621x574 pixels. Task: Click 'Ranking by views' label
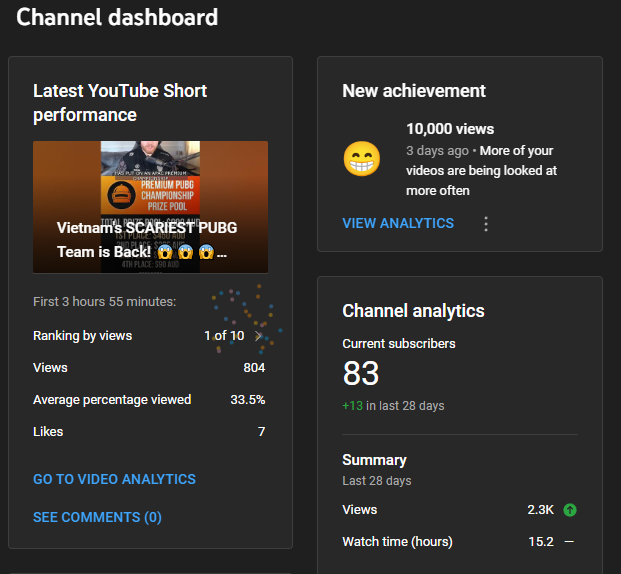click(82, 336)
